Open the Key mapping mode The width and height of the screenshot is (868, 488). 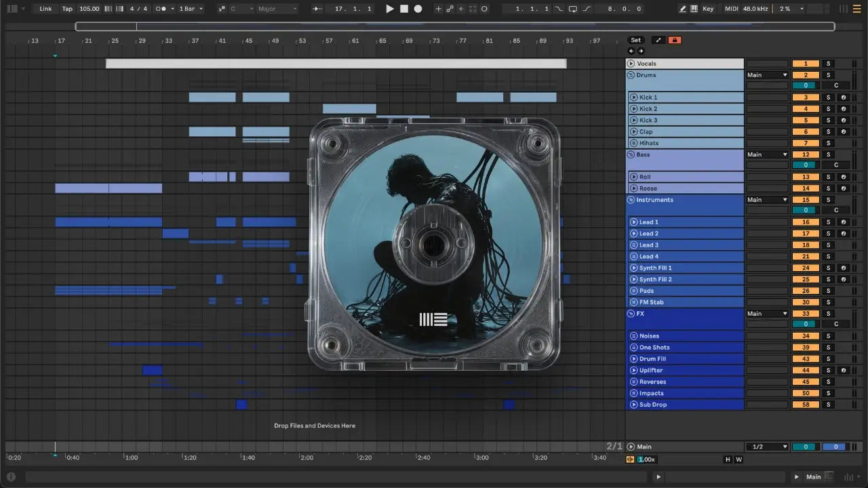[x=708, y=9]
